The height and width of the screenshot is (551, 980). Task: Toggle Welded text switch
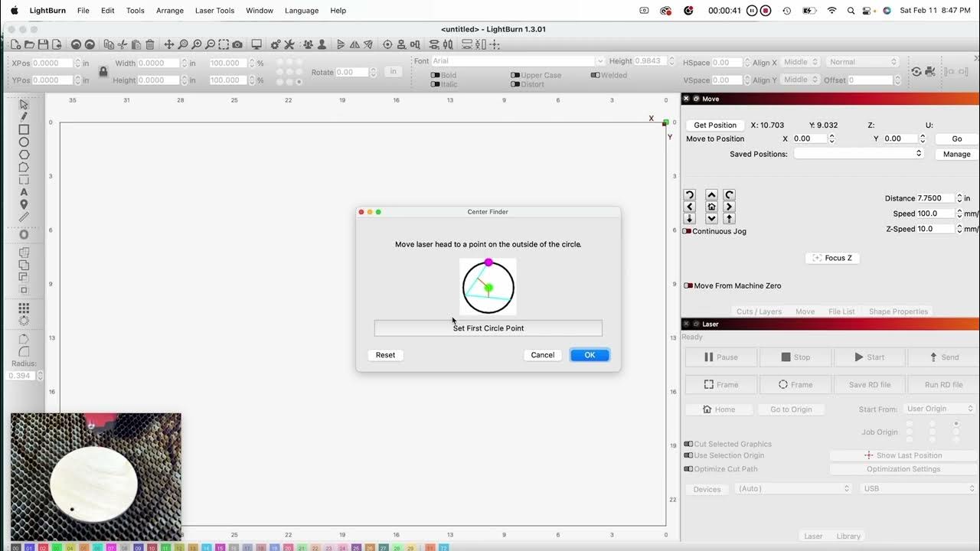[595, 75]
